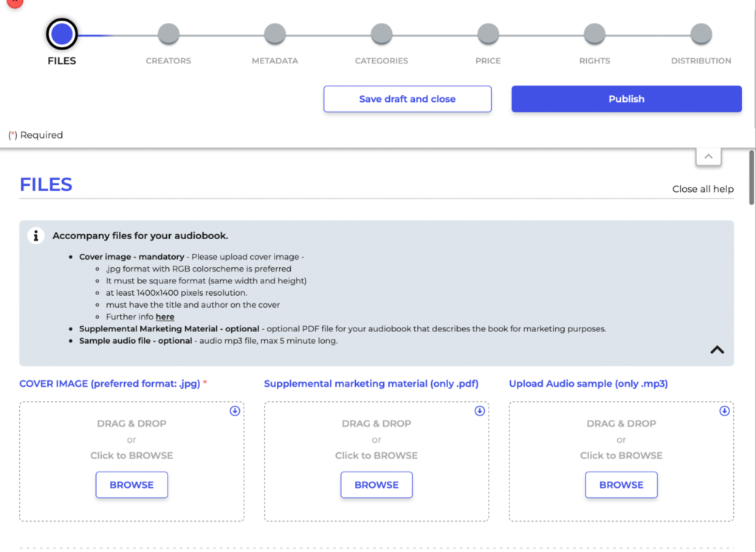This screenshot has width=756, height=552.
Task: Go to the CREATORS step
Action: pos(168,34)
